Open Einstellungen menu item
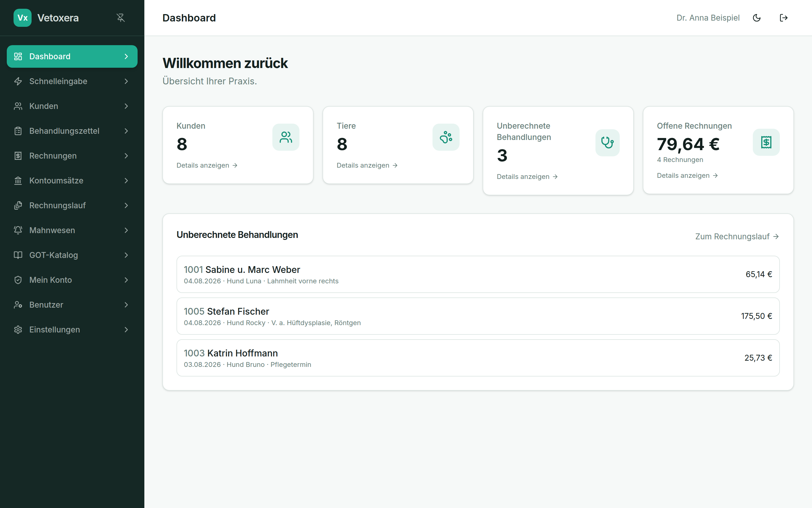 click(x=72, y=330)
